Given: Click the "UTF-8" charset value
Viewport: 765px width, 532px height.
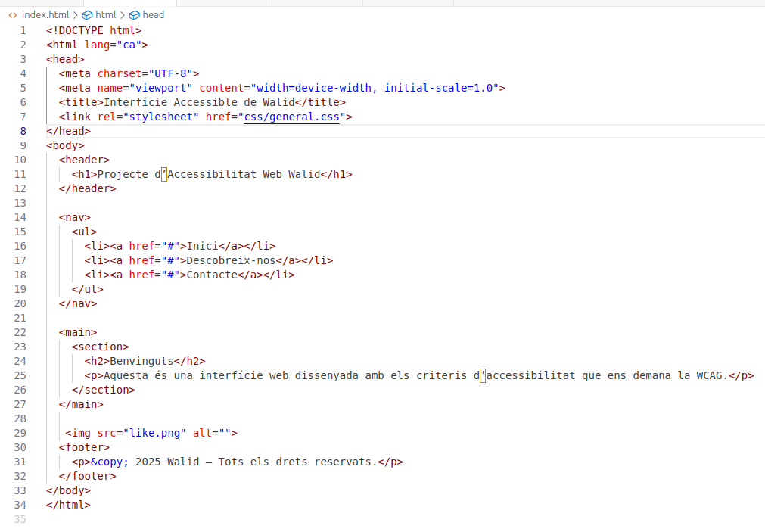Looking at the screenshot, I should coord(170,73).
